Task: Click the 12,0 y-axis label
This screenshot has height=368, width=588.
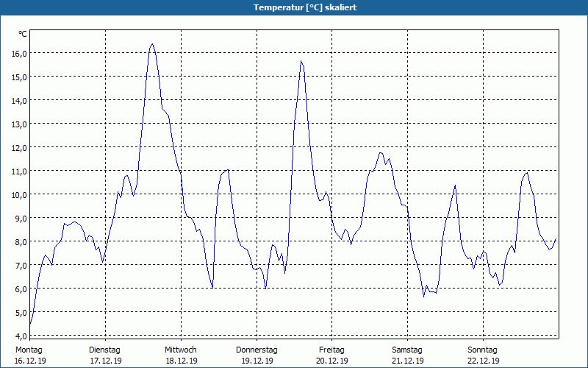Action: pyautogui.click(x=19, y=148)
